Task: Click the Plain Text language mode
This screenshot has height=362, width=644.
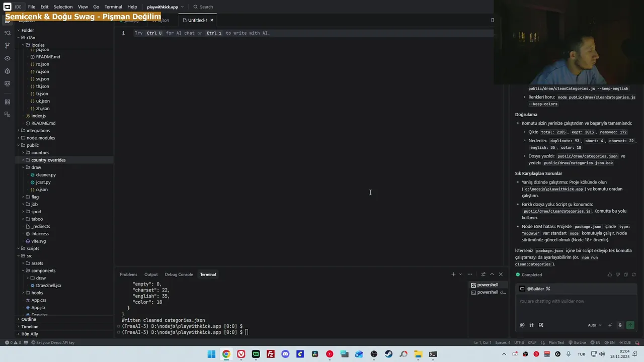Action: (556, 343)
